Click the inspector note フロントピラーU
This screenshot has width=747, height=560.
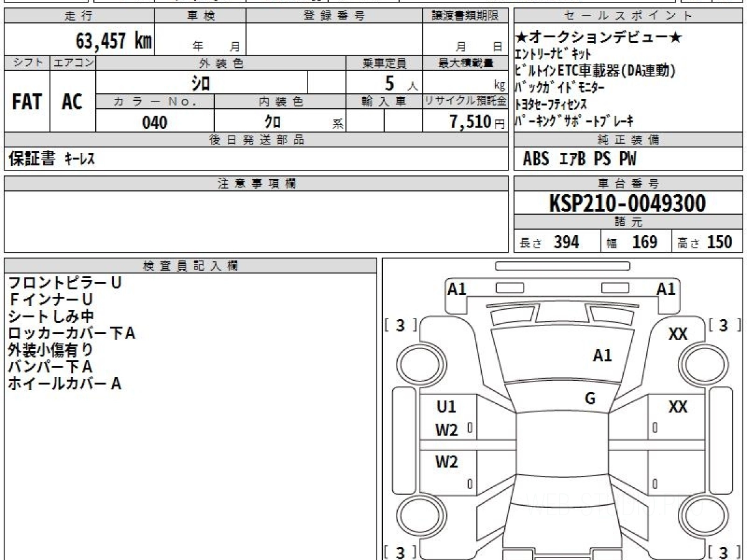pyautogui.click(x=65, y=283)
